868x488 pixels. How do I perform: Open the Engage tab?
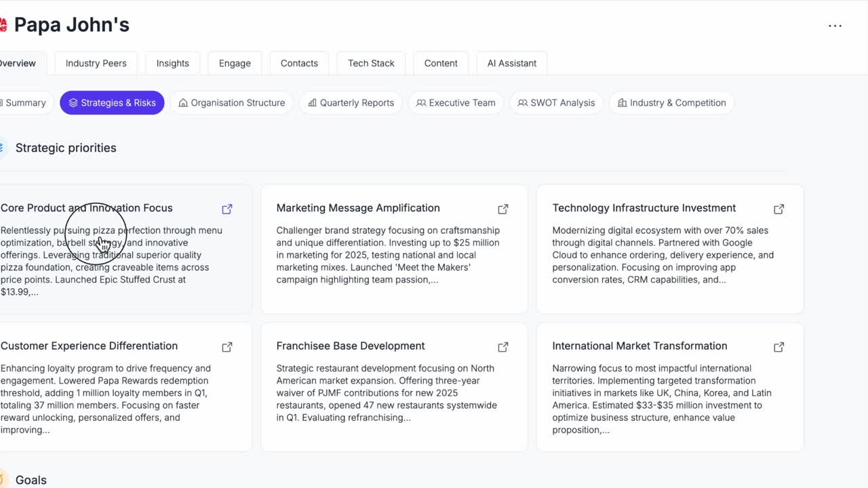235,63
